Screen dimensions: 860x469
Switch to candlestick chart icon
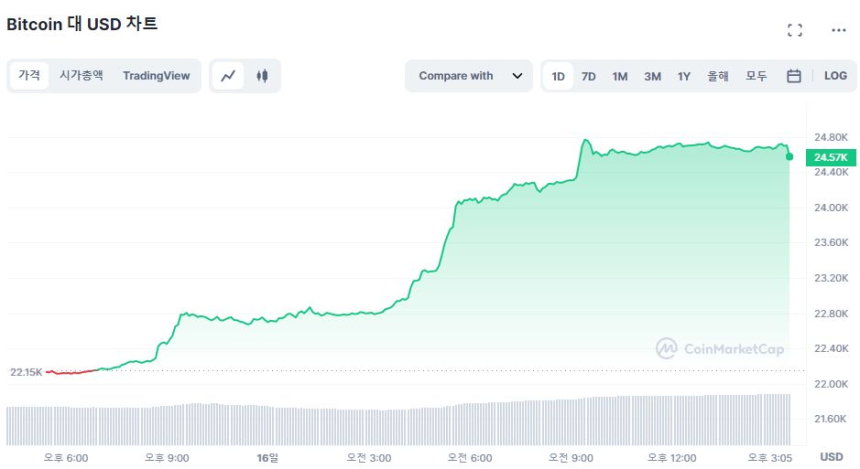click(262, 75)
